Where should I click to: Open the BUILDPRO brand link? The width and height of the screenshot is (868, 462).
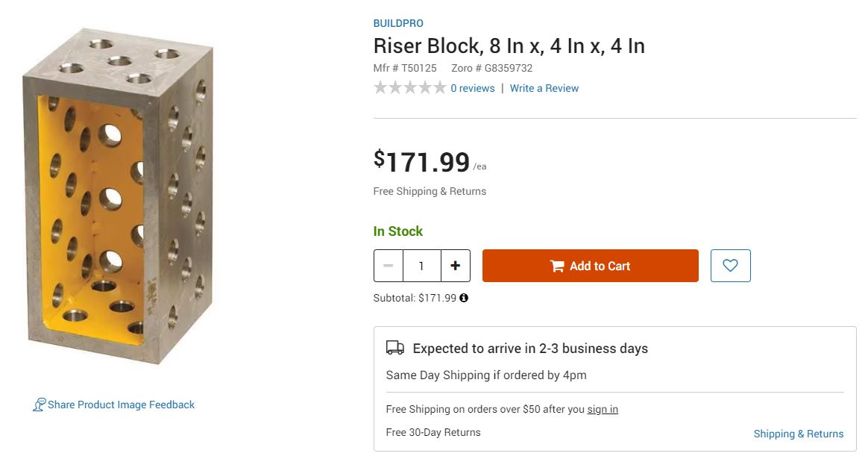pos(398,24)
